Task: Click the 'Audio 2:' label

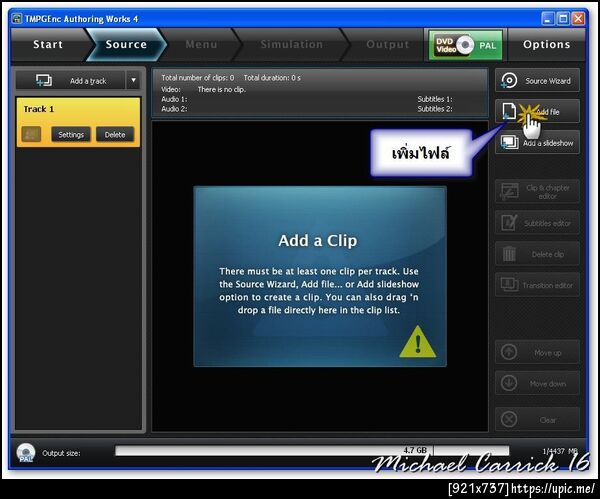Action: coord(174,109)
